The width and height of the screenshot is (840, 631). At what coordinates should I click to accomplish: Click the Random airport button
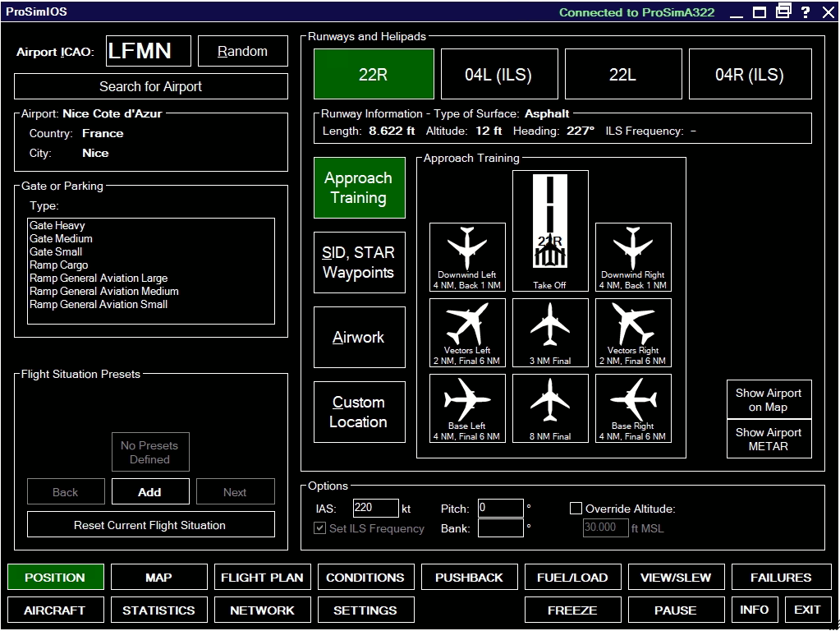(243, 51)
